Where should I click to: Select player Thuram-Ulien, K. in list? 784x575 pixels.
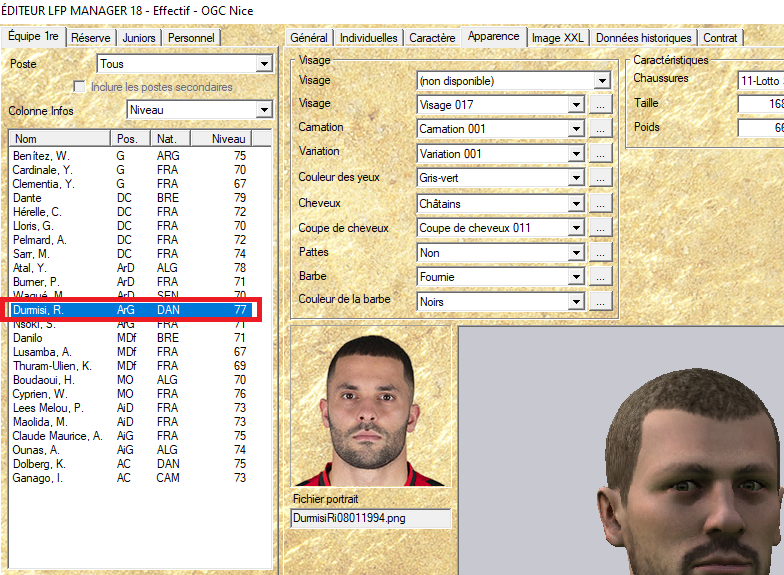point(130,366)
